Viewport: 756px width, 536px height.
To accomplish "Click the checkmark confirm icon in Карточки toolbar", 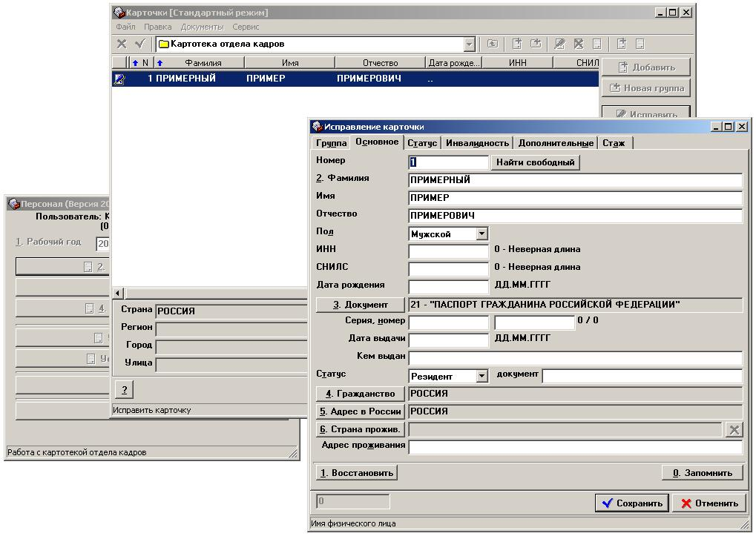I will [139, 44].
